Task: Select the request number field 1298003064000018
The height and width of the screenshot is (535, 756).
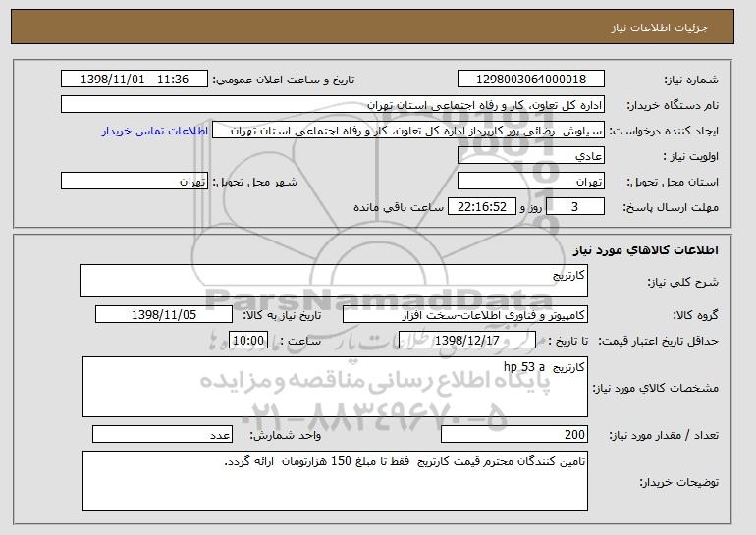Action: tap(531, 80)
